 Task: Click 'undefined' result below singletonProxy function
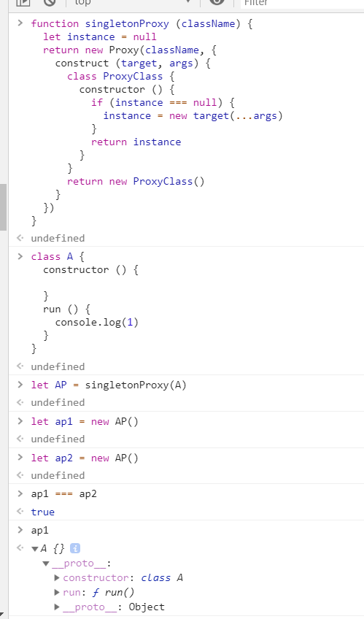(x=58, y=239)
